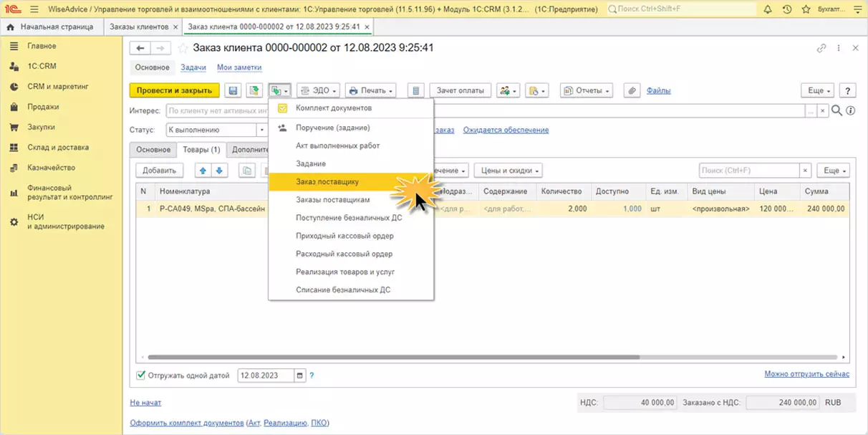The image size is (868, 435).
Task: Click the save (diskette) icon in toolbar
Action: coord(233,91)
